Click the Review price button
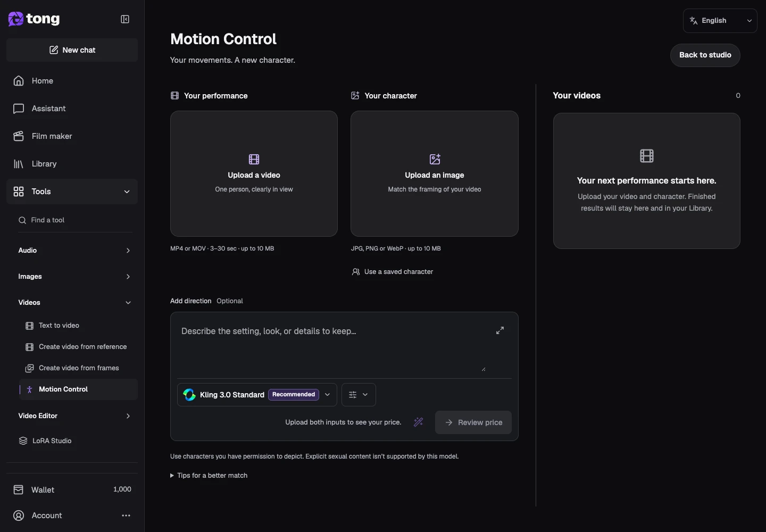 [473, 422]
